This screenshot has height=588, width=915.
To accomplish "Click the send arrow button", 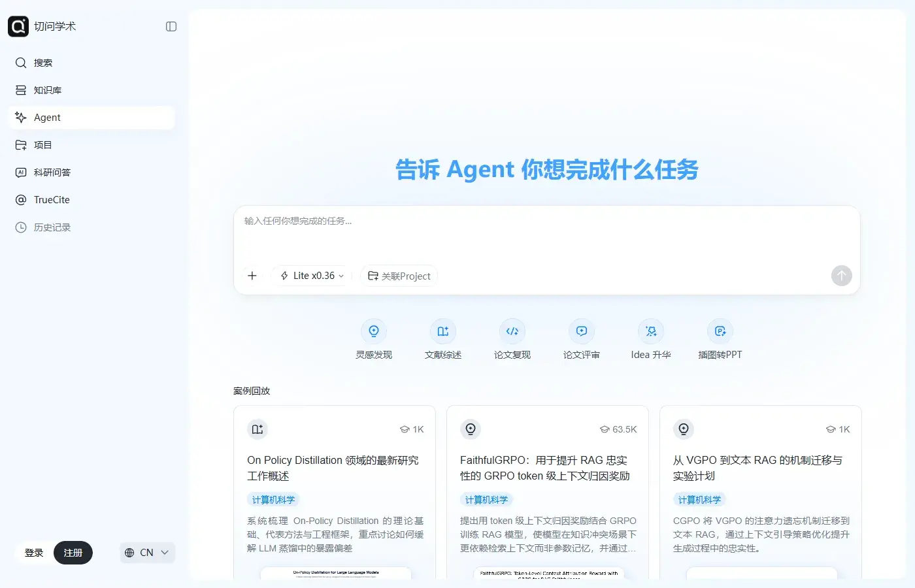I will (x=842, y=276).
